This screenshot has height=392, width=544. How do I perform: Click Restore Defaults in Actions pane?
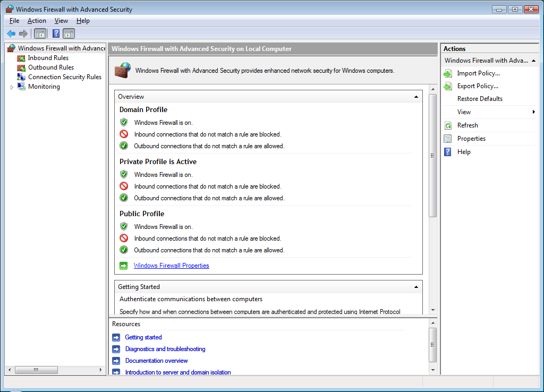click(x=480, y=99)
